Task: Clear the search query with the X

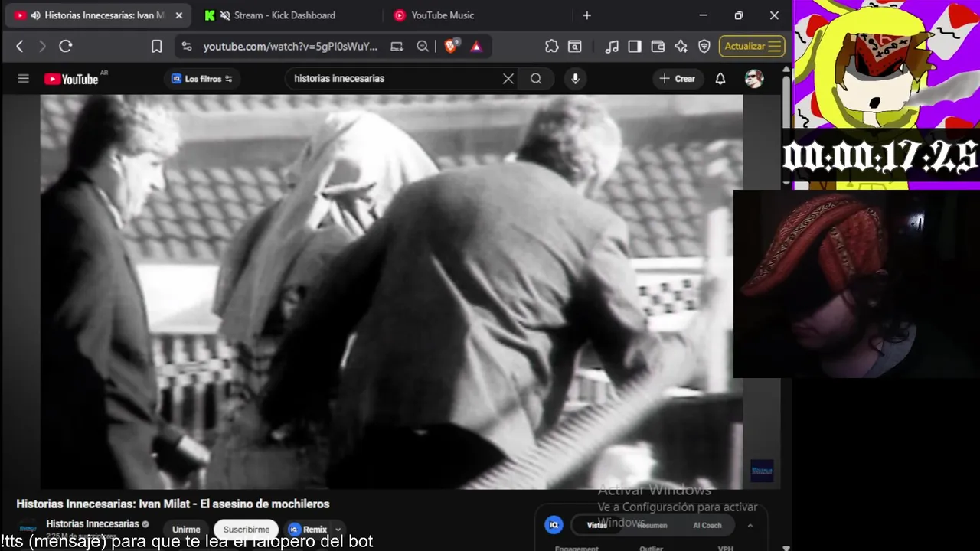Action: (x=508, y=79)
